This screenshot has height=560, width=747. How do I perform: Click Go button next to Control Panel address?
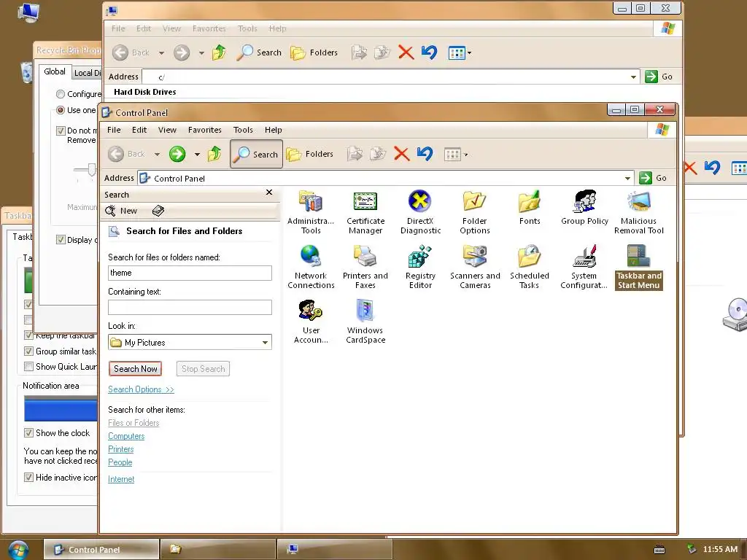[653, 178]
